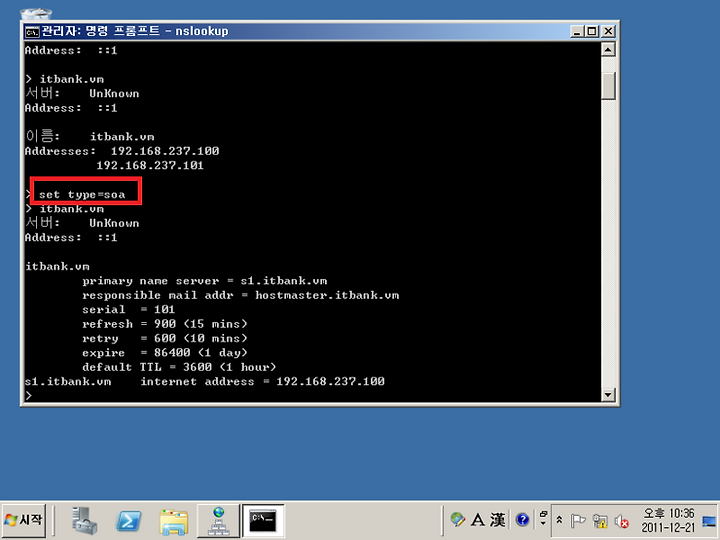Select the command prompt taskbar button
Image resolution: width=720 pixels, height=540 pixels.
263,521
